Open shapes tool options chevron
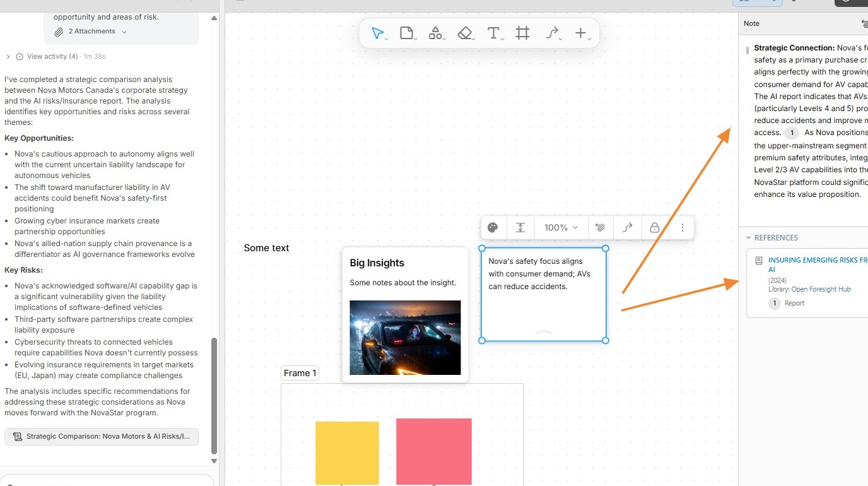Image resolution: width=868 pixels, height=486 pixels. click(x=443, y=39)
